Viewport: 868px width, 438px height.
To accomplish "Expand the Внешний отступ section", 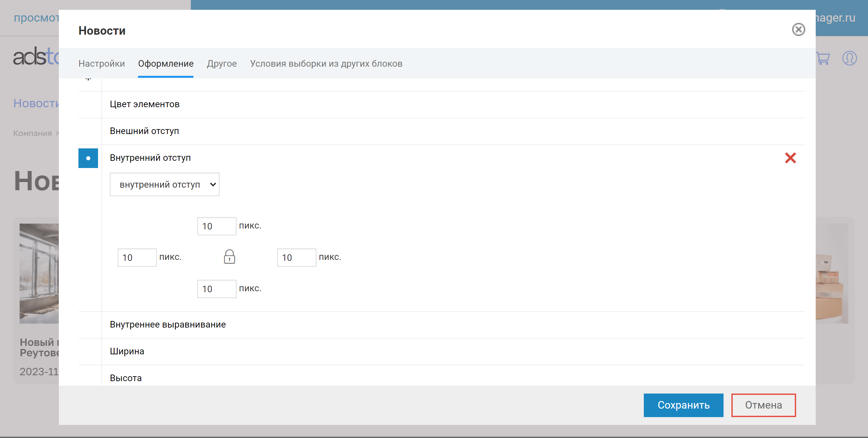I will point(453,131).
